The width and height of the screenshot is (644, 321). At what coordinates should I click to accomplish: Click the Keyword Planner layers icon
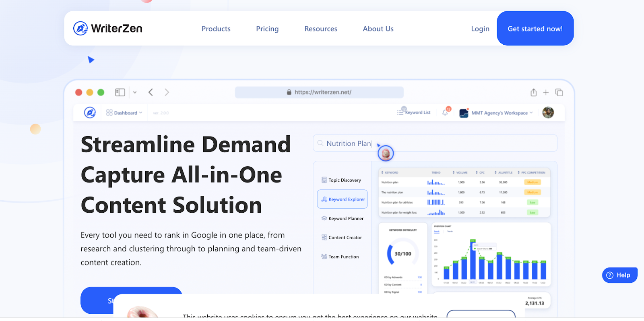324,218
